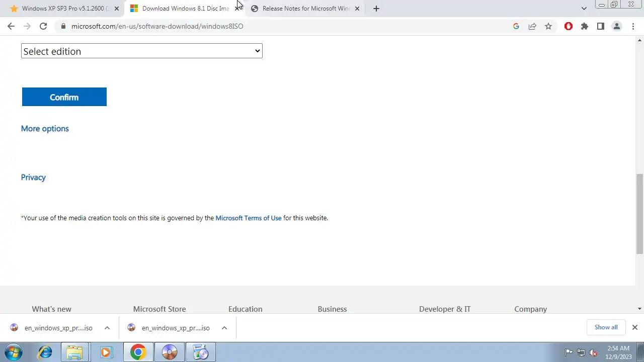Screen dimensions: 644x362
Task: Click the Developer & IT footer heading
Action: click(x=445, y=309)
